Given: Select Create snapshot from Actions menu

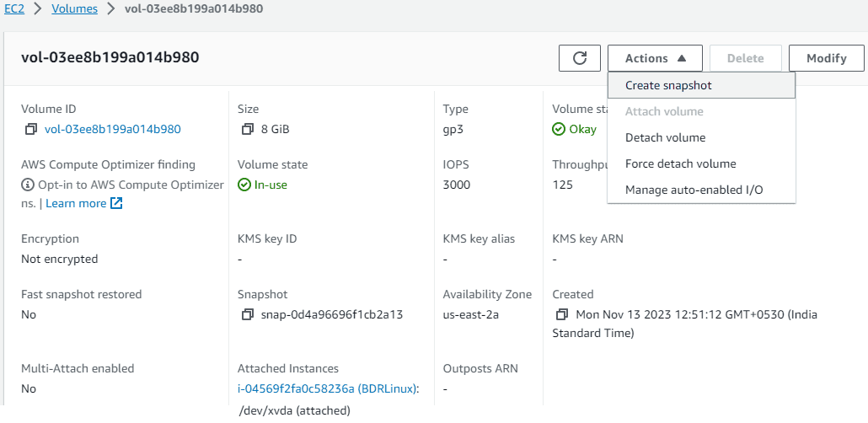Looking at the screenshot, I should point(701,85).
